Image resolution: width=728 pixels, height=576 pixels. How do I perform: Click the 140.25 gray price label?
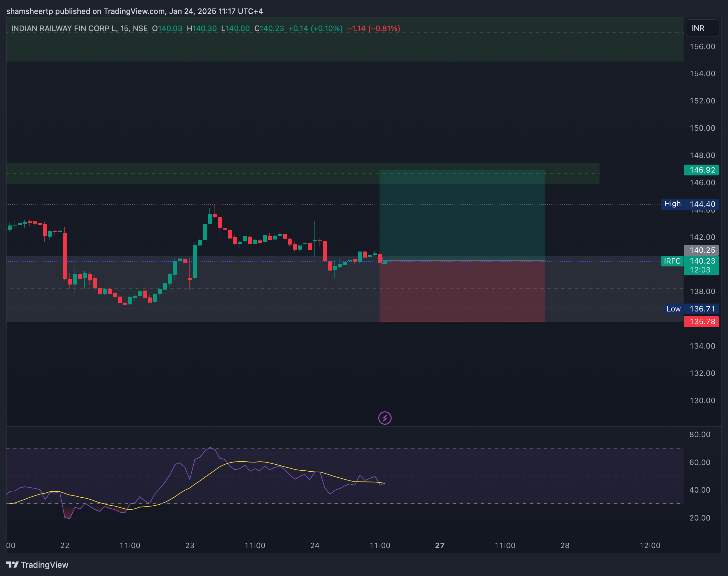click(x=701, y=250)
